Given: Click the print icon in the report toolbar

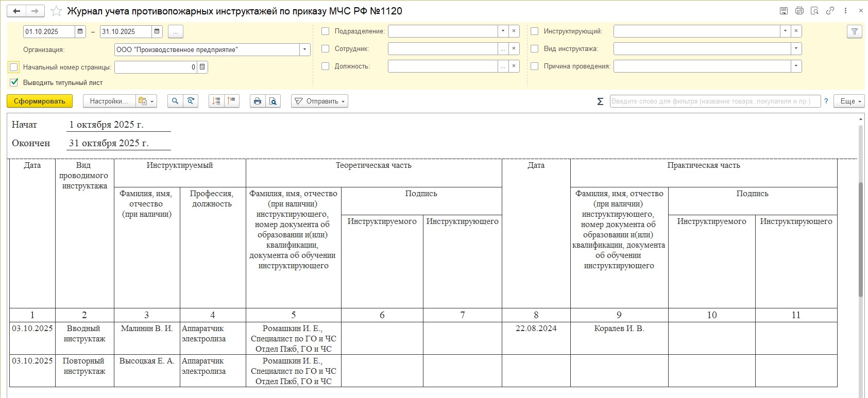Looking at the screenshot, I should [x=257, y=101].
